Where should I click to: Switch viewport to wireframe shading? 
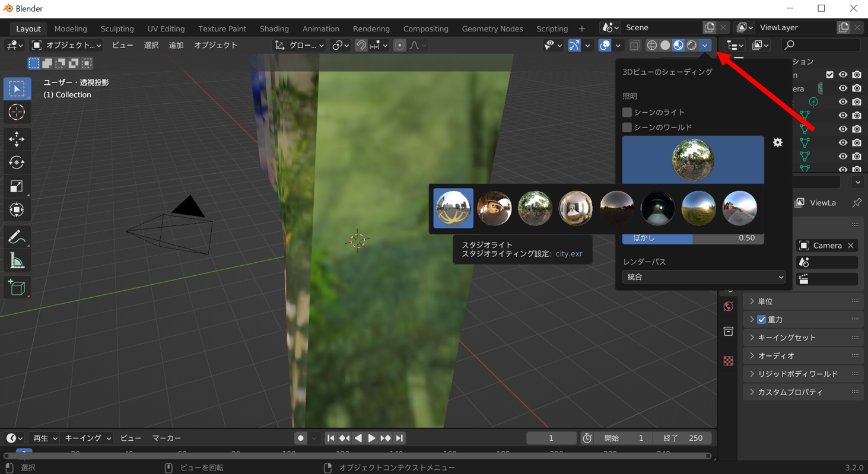(652, 45)
